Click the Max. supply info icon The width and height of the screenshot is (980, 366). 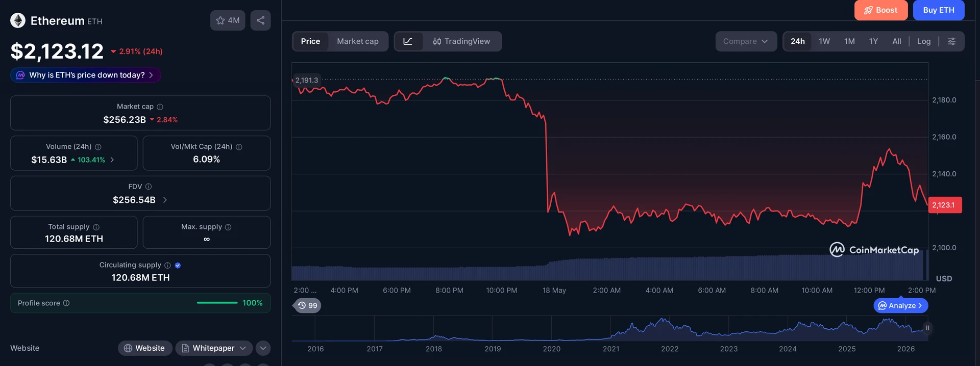pos(228,227)
